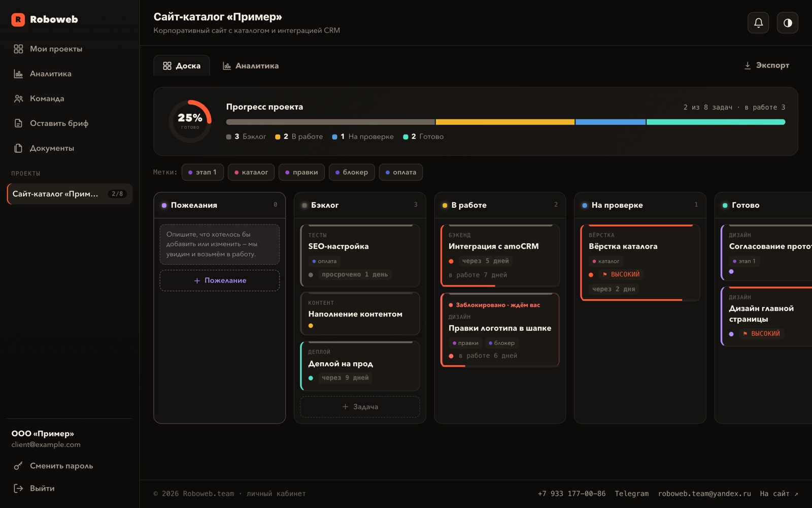Viewport: 812px width, 508px height.
Task: Open Команда people icon
Action: [x=18, y=99]
